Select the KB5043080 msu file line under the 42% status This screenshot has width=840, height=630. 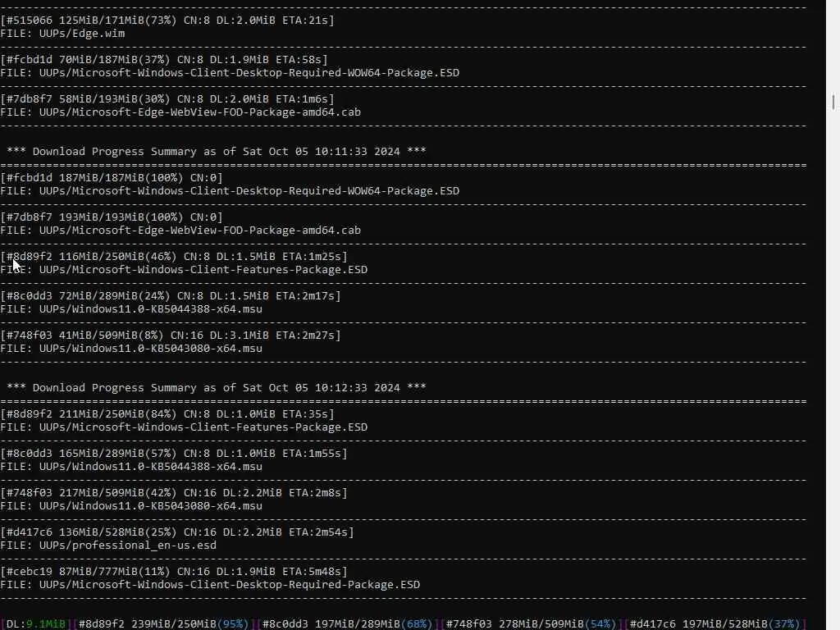(131, 505)
